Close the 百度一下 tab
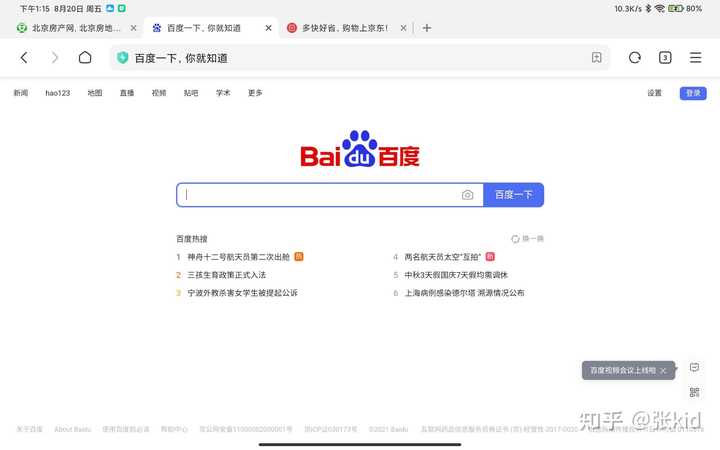 (269, 28)
